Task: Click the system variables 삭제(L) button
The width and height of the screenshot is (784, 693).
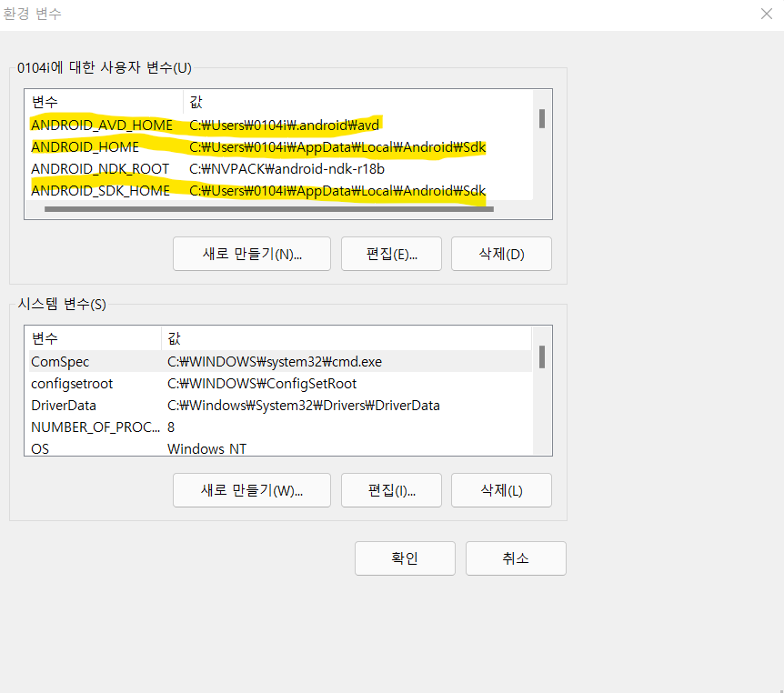Action: (x=501, y=490)
